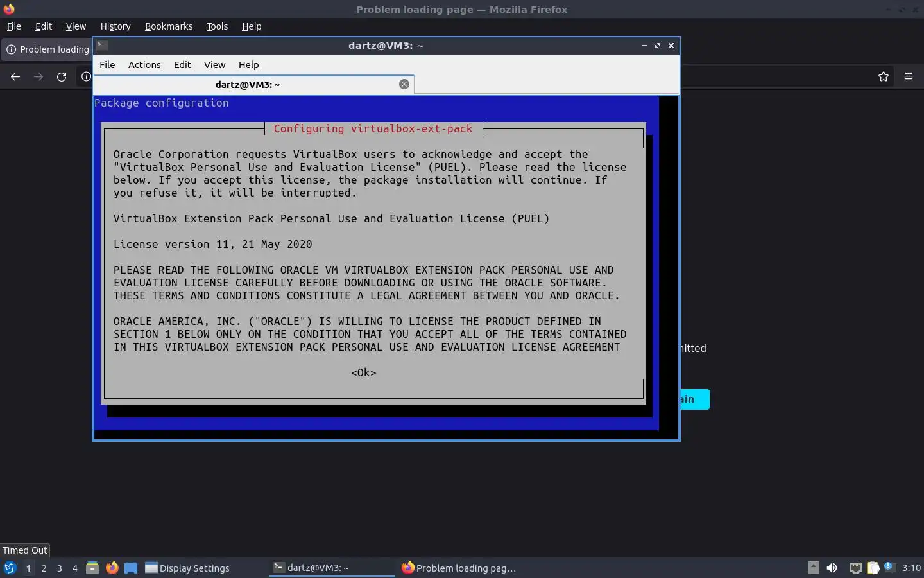This screenshot has width=924, height=578.
Task: Open the volume control tray icon
Action: click(x=832, y=568)
